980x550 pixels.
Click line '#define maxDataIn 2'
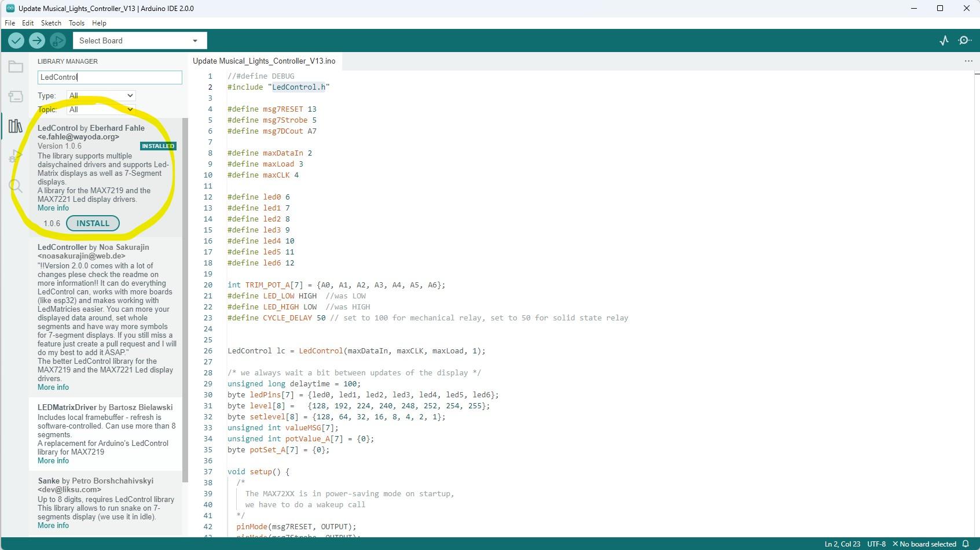click(270, 153)
